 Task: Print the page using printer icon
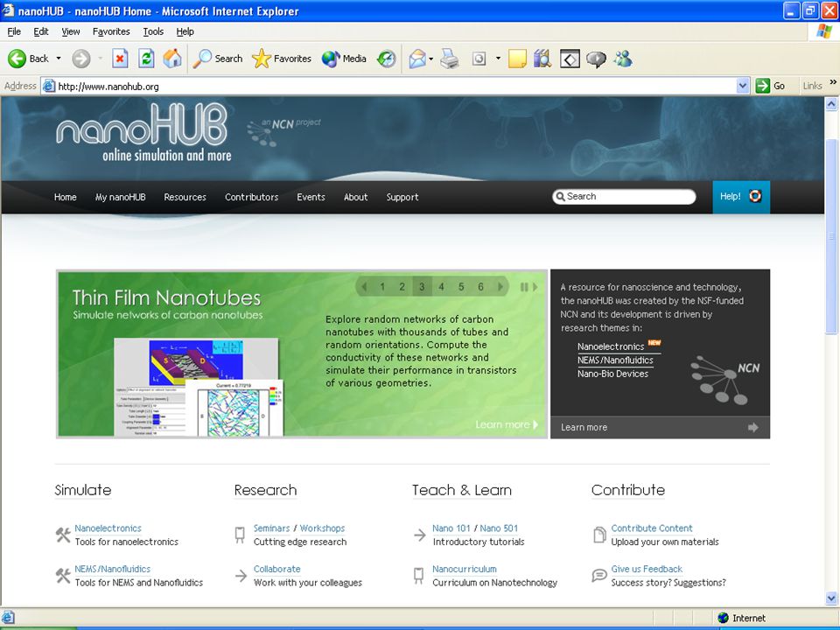pyautogui.click(x=450, y=59)
